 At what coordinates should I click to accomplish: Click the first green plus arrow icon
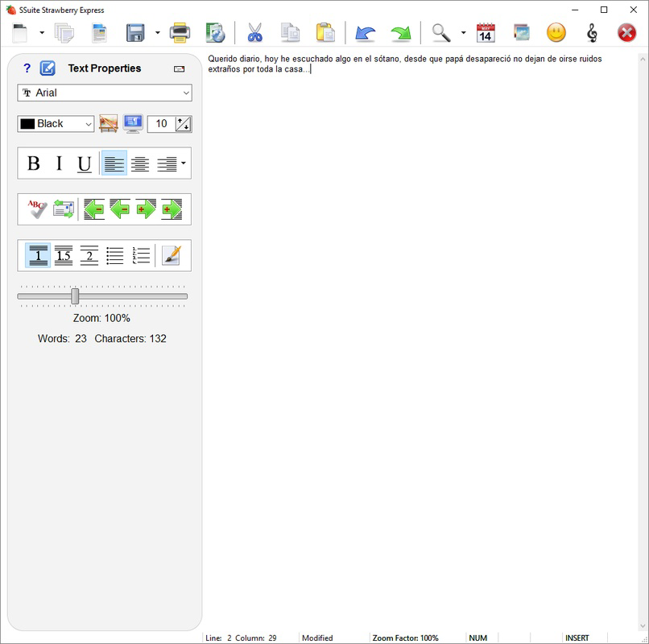(146, 209)
